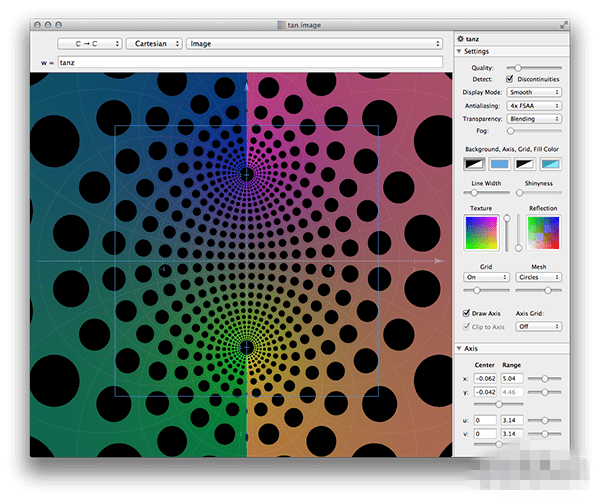
Task: Open the Background color swatch
Action: coord(472,164)
